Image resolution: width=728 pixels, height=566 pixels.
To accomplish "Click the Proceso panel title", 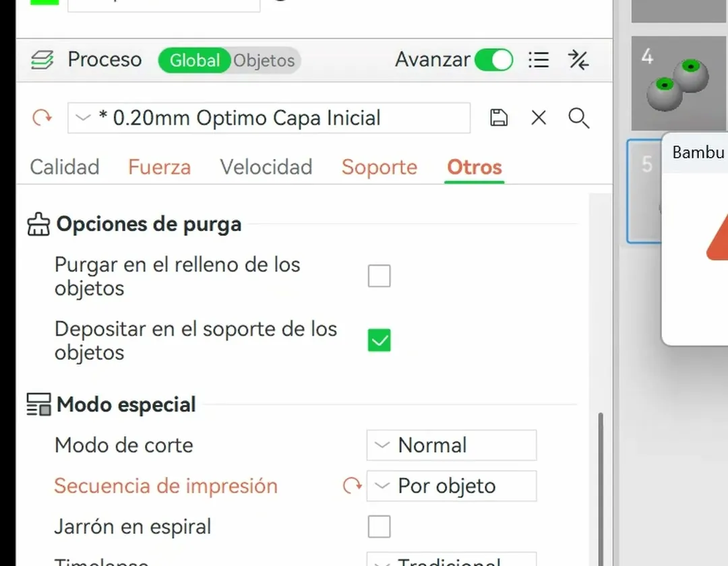I will [104, 60].
